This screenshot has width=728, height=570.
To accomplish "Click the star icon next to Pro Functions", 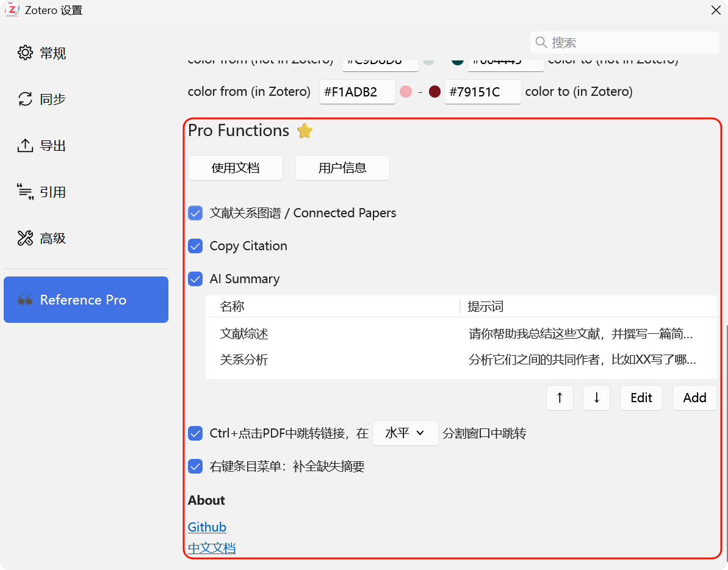I will tap(305, 131).
